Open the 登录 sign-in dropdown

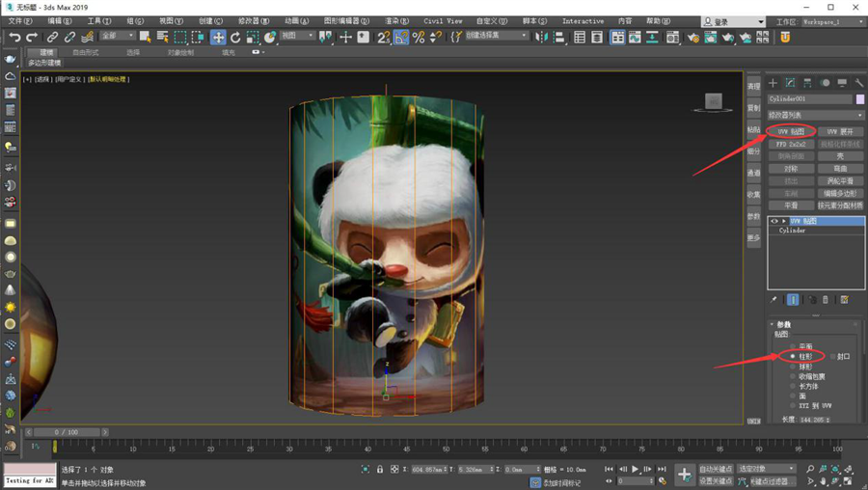pos(733,21)
